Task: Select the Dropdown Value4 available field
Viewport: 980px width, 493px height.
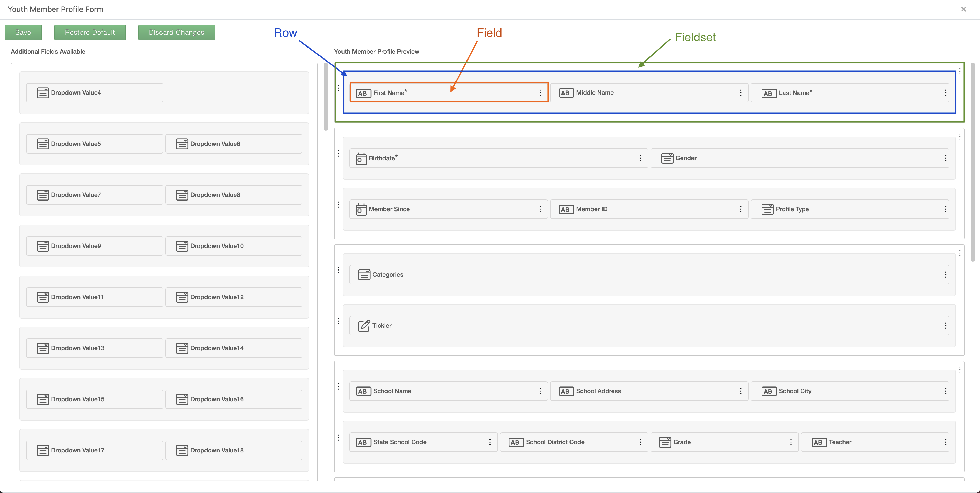Action: (94, 93)
